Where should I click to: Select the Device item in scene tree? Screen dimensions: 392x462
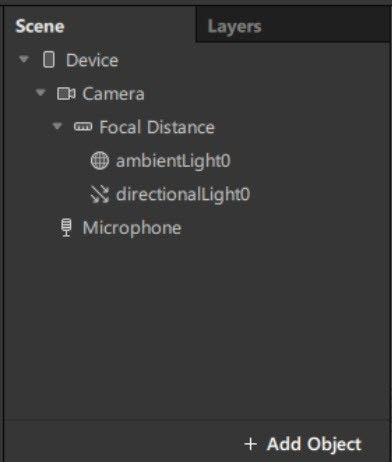(92, 60)
